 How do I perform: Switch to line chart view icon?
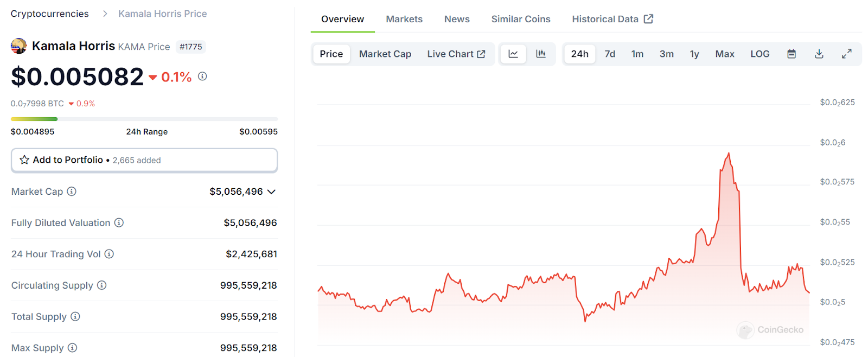[x=513, y=54]
